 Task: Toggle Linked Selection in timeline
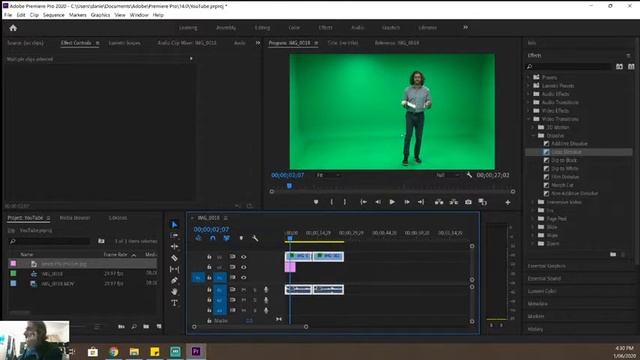tap(227, 238)
